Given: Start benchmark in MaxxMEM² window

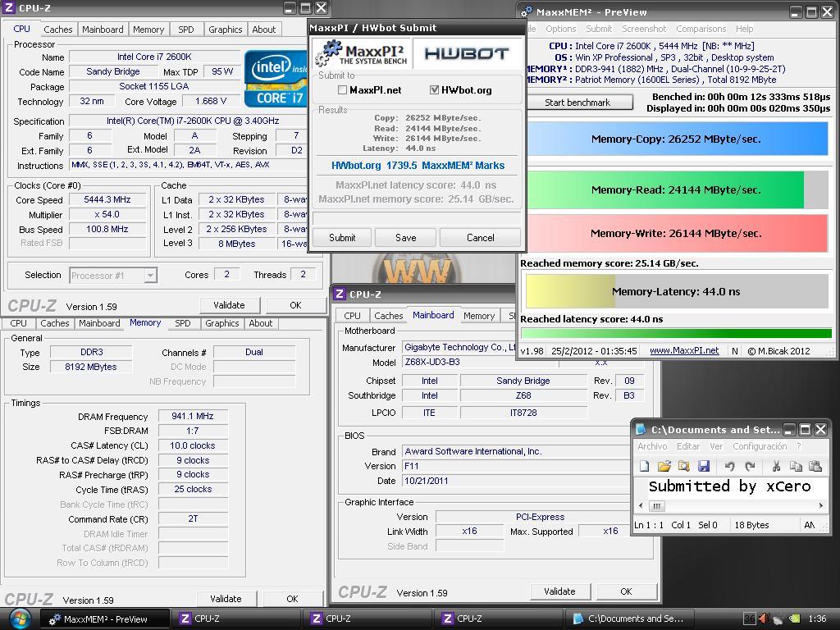Looking at the screenshot, I should pos(577,103).
